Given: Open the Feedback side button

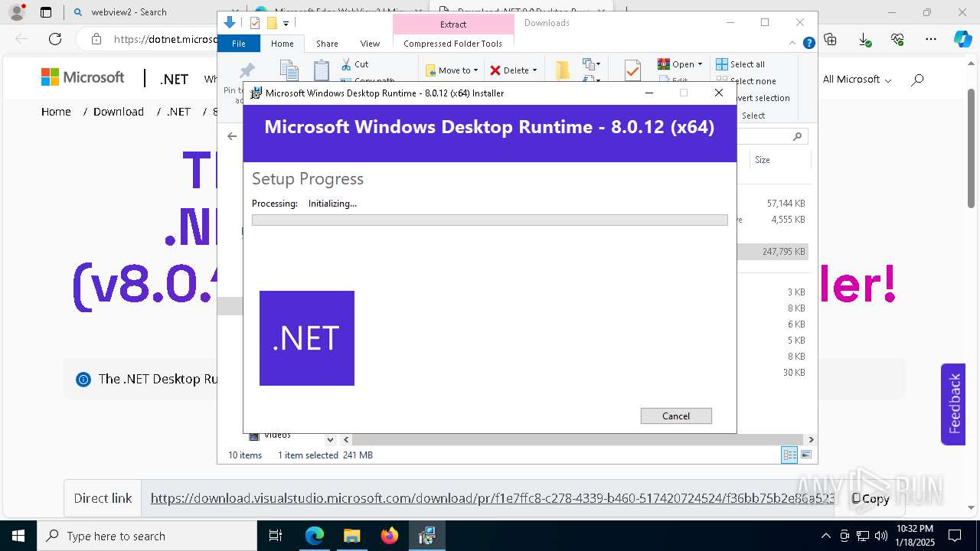Looking at the screenshot, I should point(953,404).
